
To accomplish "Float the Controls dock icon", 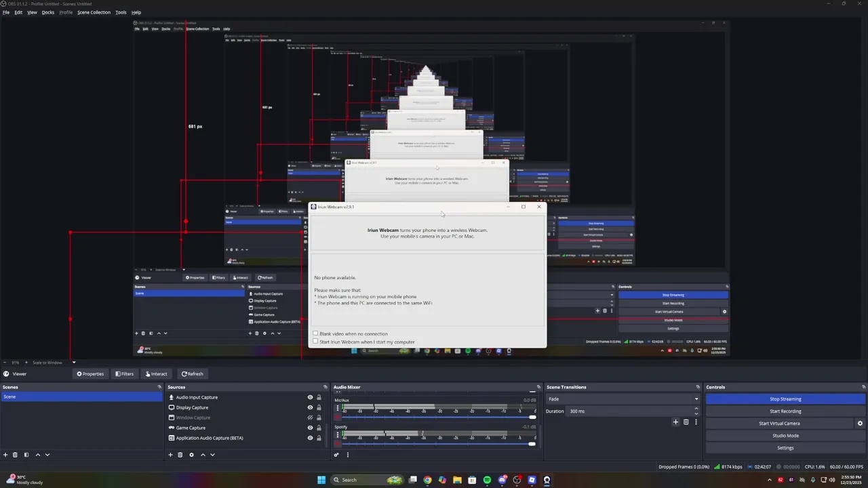I will pyautogui.click(x=863, y=387).
